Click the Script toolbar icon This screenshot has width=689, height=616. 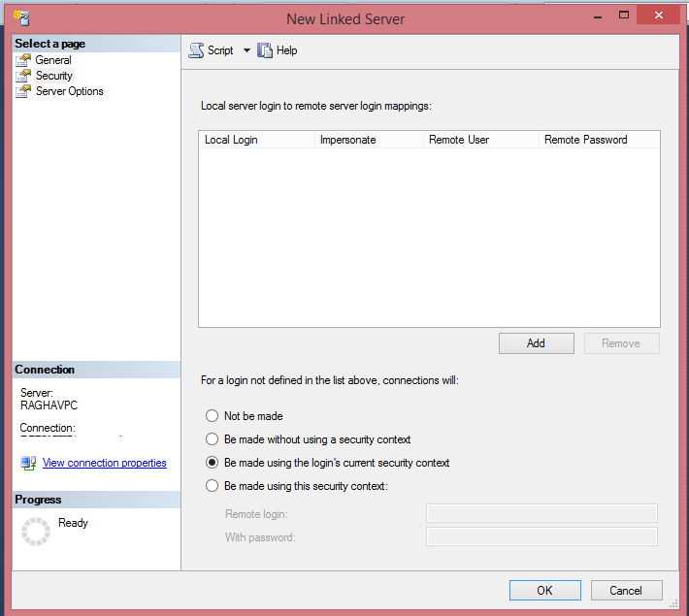(x=197, y=50)
